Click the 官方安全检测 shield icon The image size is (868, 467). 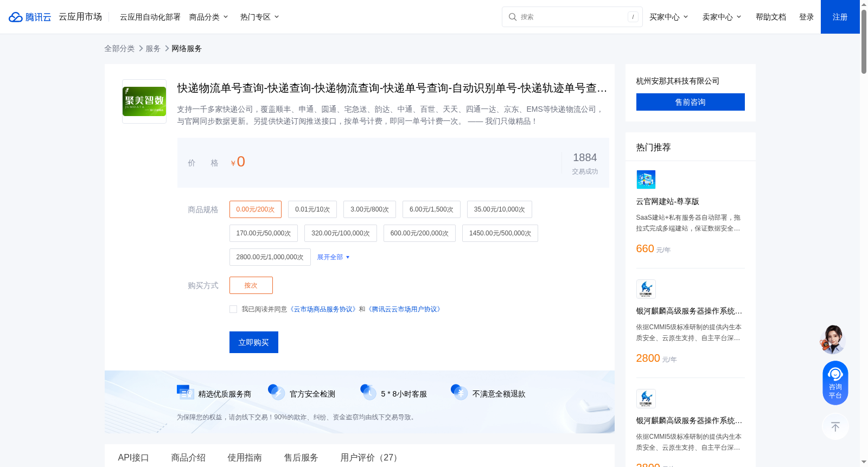coord(277,392)
